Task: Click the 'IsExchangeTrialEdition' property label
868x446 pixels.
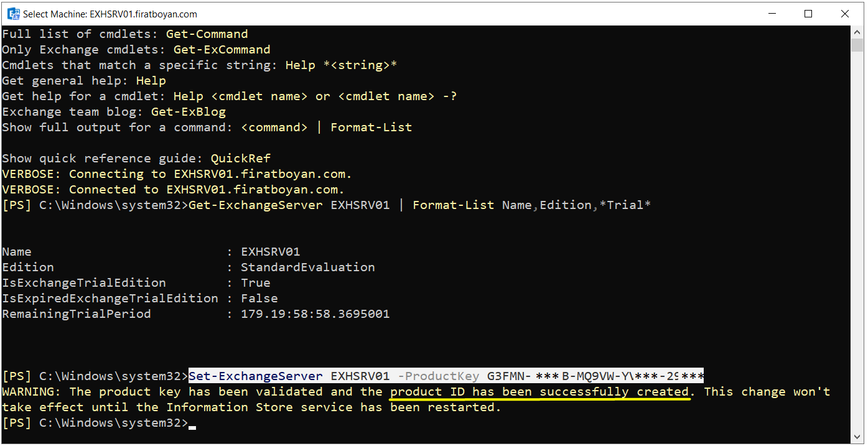Action: (x=84, y=283)
